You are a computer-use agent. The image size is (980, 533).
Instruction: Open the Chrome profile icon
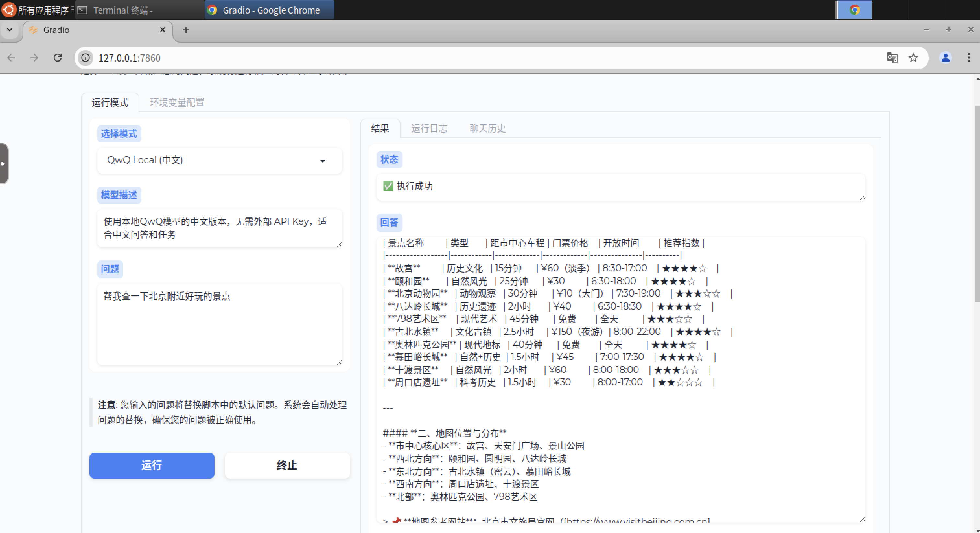click(945, 58)
